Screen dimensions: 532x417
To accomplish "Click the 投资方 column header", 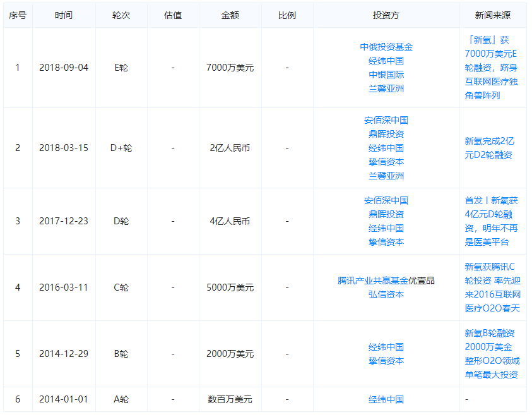I will (386, 15).
